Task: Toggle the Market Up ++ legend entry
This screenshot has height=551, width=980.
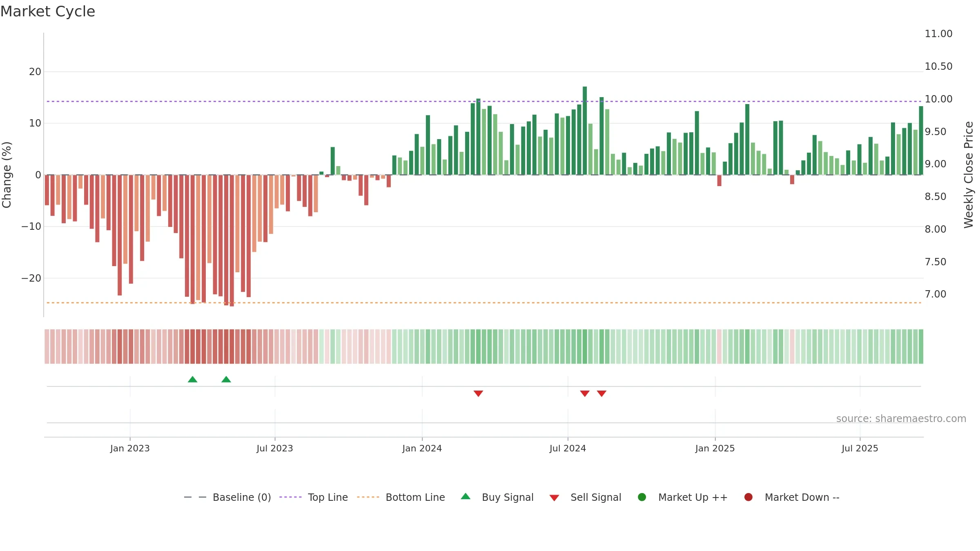Action: [x=682, y=497]
